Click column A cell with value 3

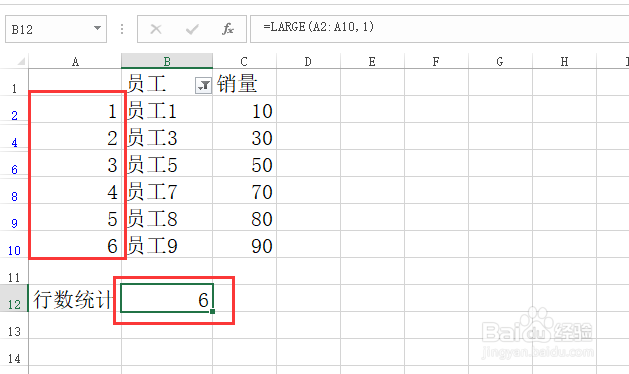pos(75,164)
